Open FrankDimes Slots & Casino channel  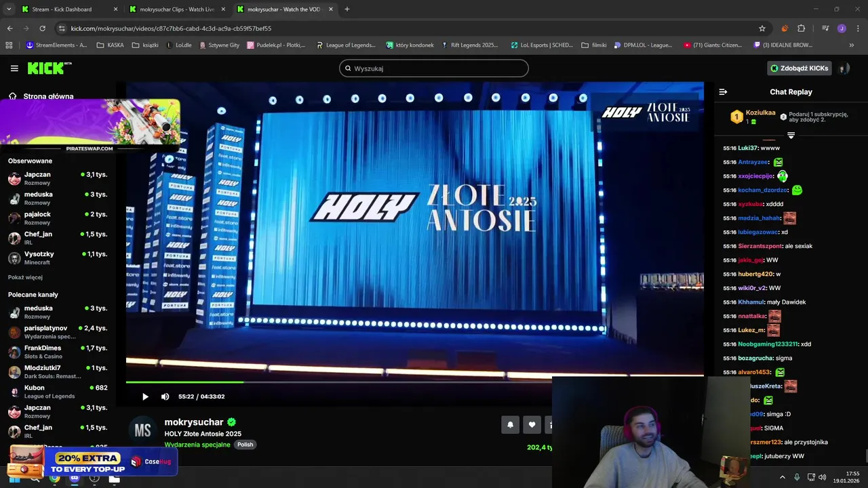pyautogui.click(x=58, y=352)
